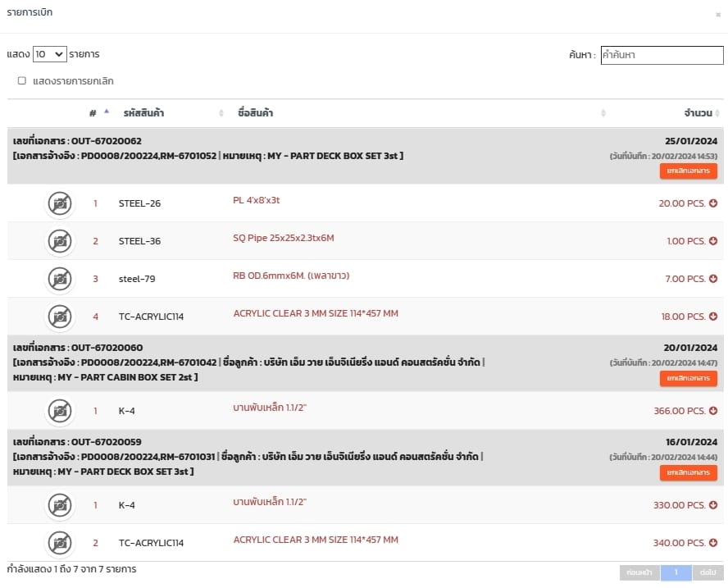Open the rows-per-page dropdown showing 10
Viewport: 728px width, 588px height.
[x=49, y=54]
